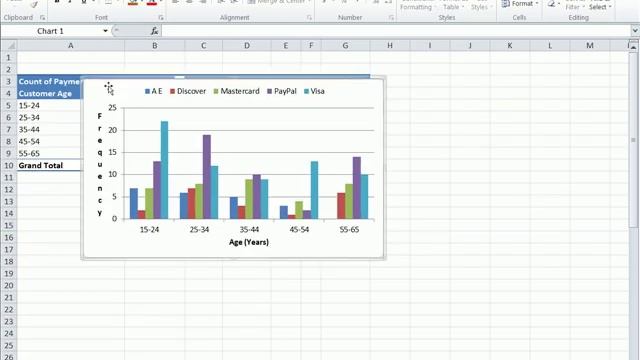Image resolution: width=640 pixels, height=360 pixels.
Task: Open the Font dialog launcher
Action: [x=161, y=18]
